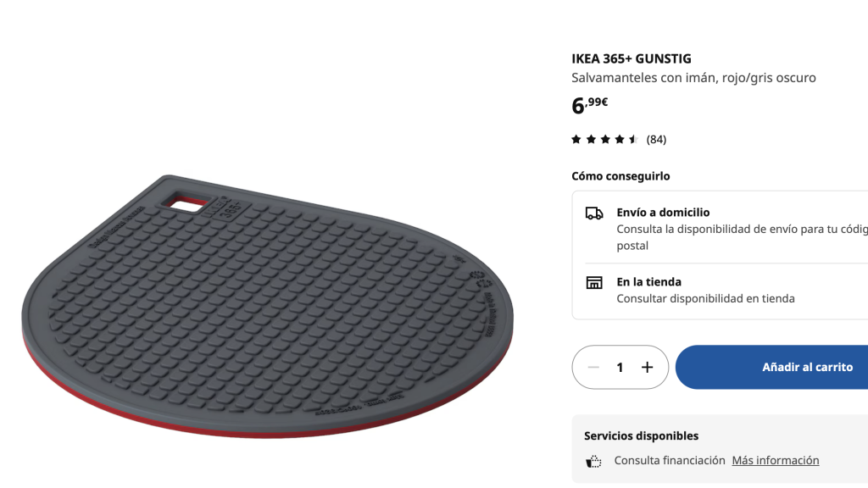Add the item with Añadir al carrito
This screenshot has width=868, height=488.
[771, 368]
